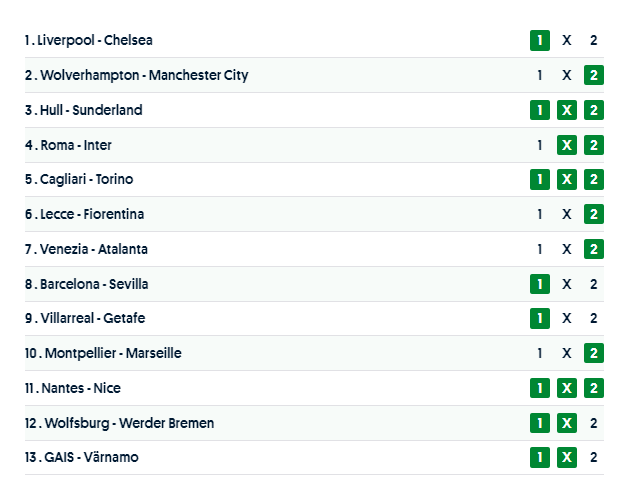This screenshot has width=626, height=488.
Task: Deselect away win for Wolverhampton - Manchester City
Action: pos(594,75)
